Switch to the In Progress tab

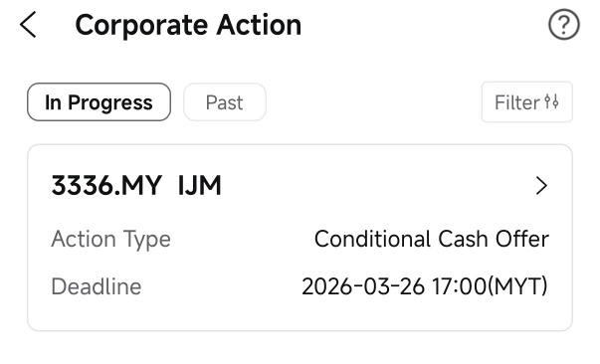pos(99,102)
